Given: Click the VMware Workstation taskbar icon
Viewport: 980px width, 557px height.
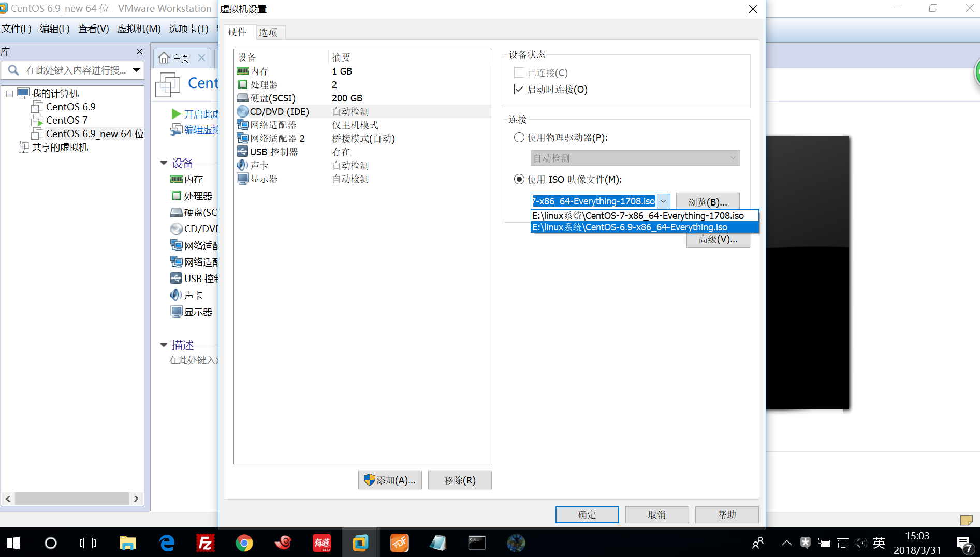Looking at the screenshot, I should 360,543.
